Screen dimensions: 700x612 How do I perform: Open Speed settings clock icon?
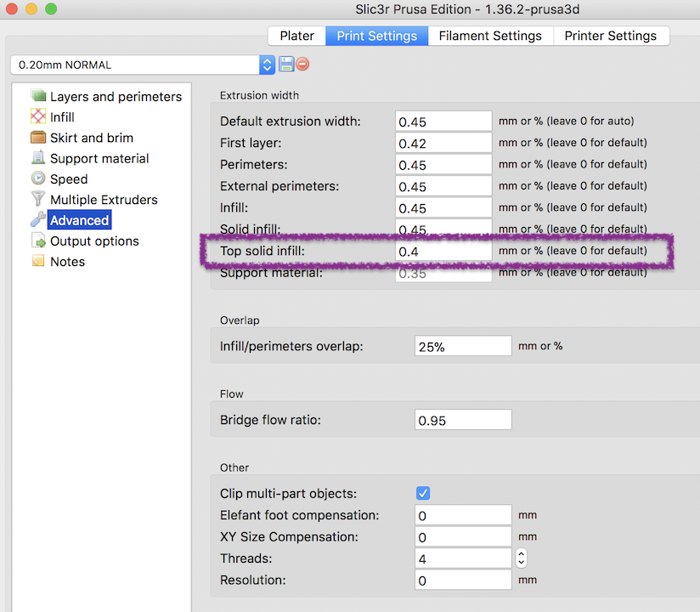38,178
